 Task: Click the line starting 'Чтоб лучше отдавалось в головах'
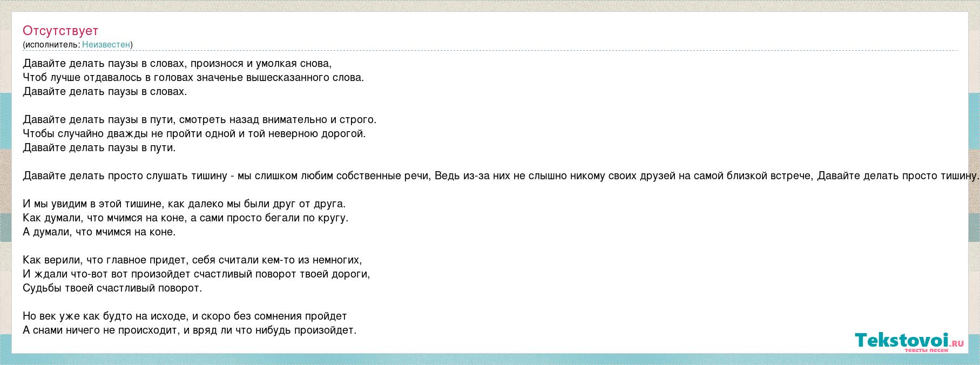(193, 78)
